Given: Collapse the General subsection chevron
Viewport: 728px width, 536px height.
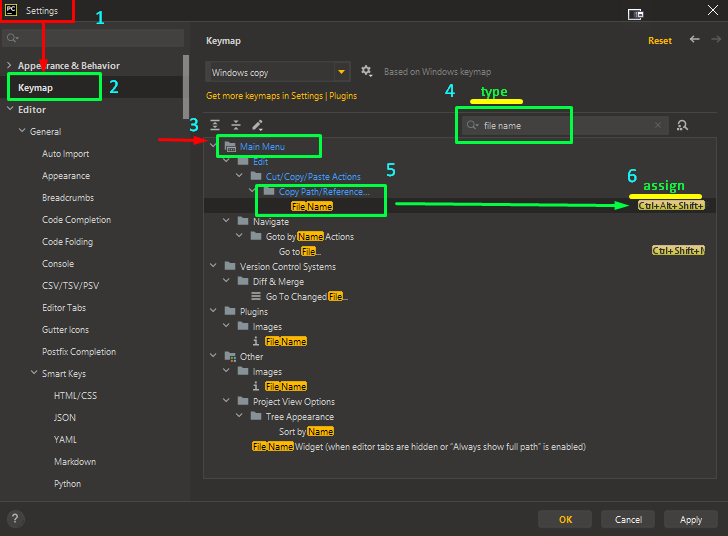Looking at the screenshot, I should [x=22, y=131].
